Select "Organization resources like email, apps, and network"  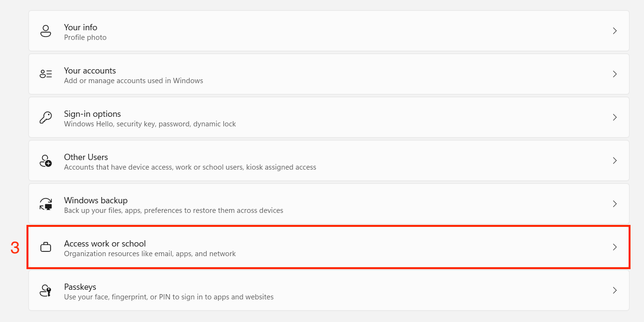(150, 254)
